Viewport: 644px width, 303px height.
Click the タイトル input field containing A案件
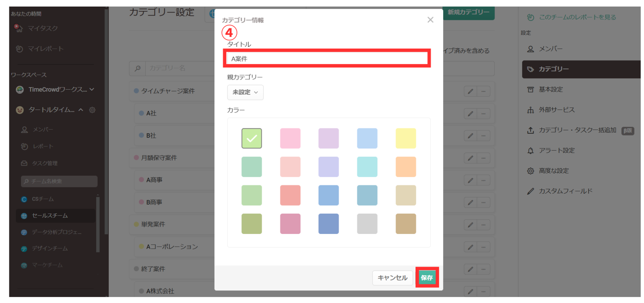327,59
